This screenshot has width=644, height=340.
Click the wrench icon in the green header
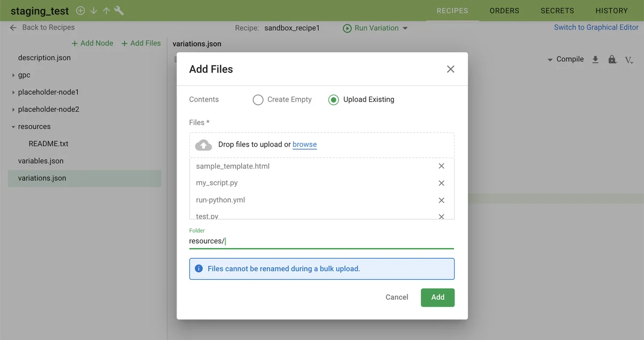click(x=119, y=10)
